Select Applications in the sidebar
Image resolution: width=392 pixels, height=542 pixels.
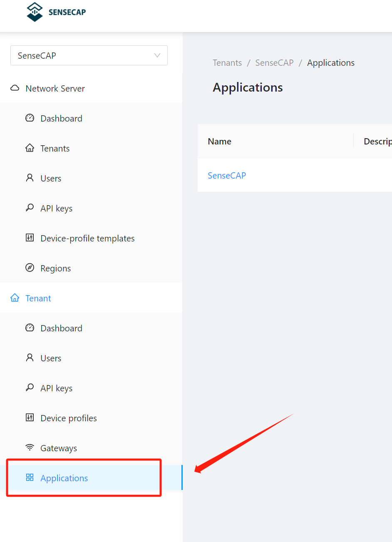coord(91,478)
